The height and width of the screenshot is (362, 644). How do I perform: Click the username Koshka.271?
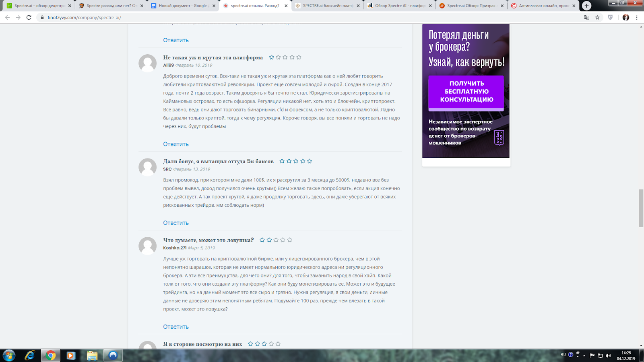pyautogui.click(x=175, y=248)
